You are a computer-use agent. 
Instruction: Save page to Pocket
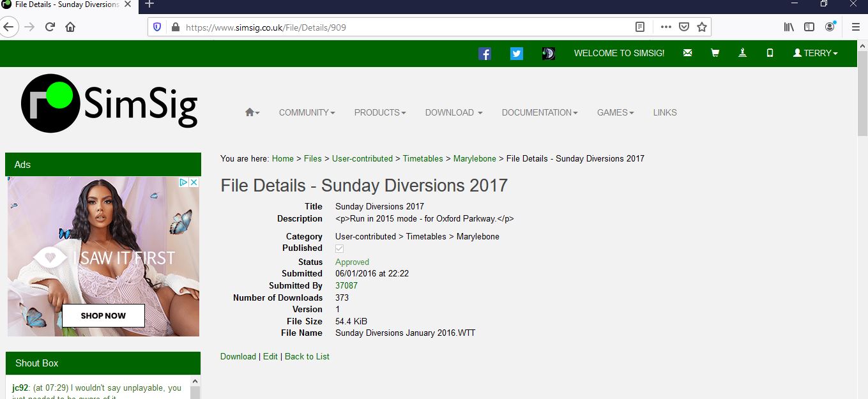(684, 27)
